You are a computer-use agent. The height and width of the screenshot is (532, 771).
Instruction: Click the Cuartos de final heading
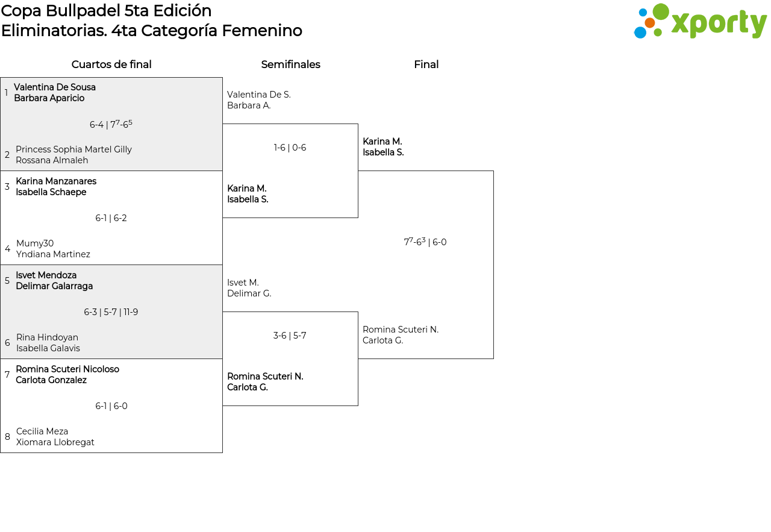[111, 64]
